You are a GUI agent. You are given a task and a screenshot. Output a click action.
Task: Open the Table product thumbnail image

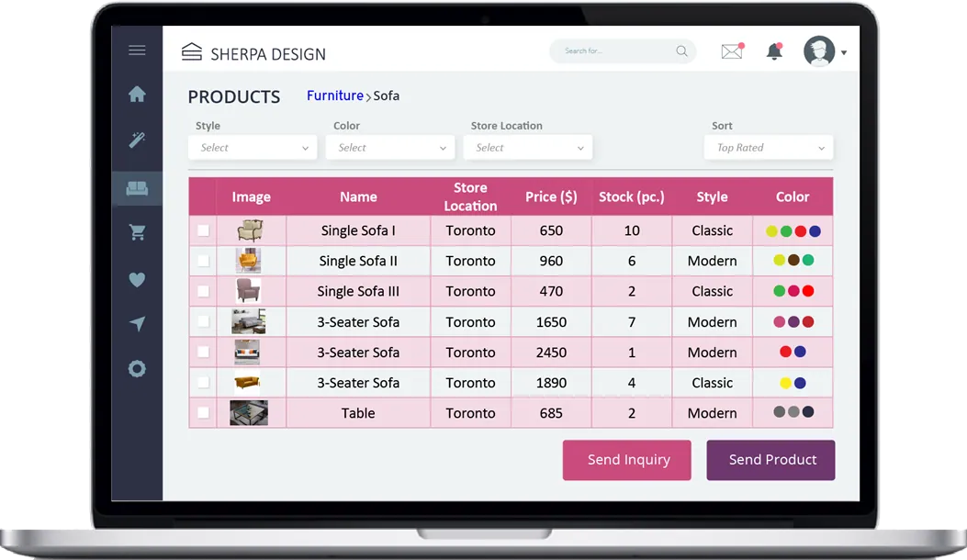pyautogui.click(x=249, y=412)
